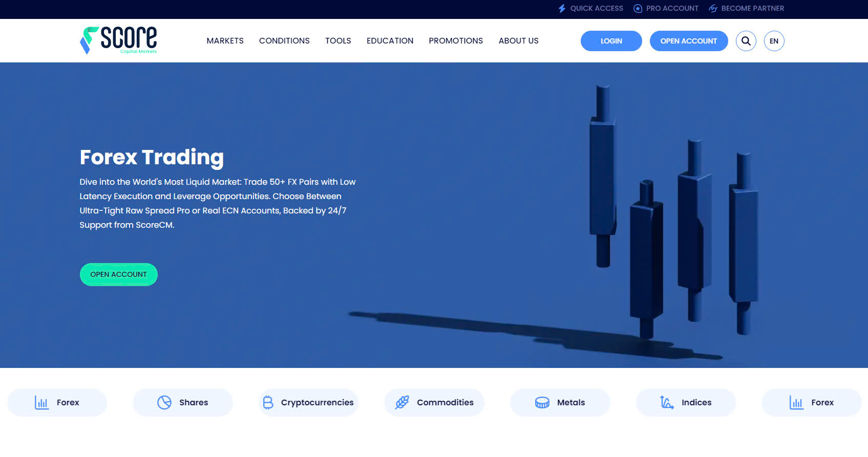
Task: Select the Shares category tab
Action: coord(183,403)
